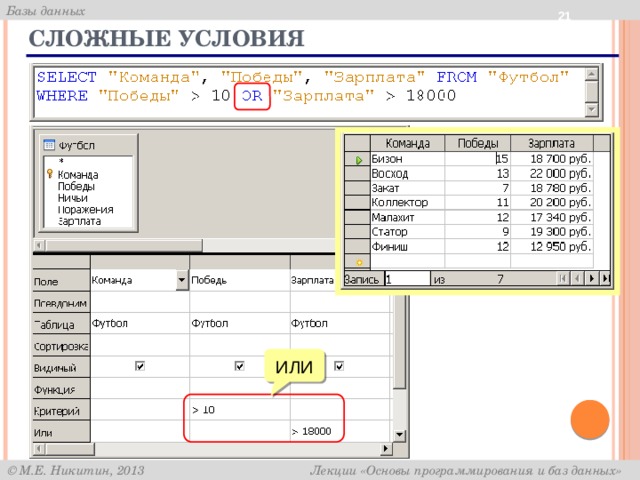Image resolution: width=640 pixels, height=480 pixels.
Task: Click the Закат cell in results
Action: coord(407,188)
